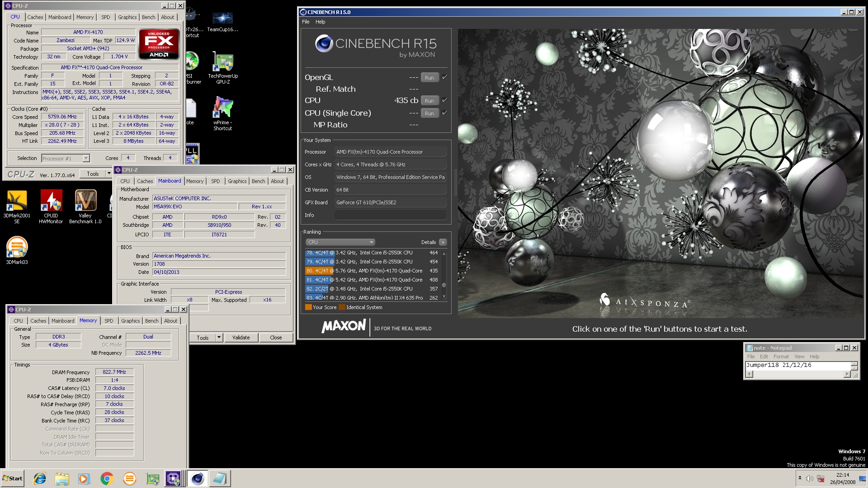
Task: Open Tools dropdown arrow in Mainboard CPU-Z window
Action: [x=219, y=337]
